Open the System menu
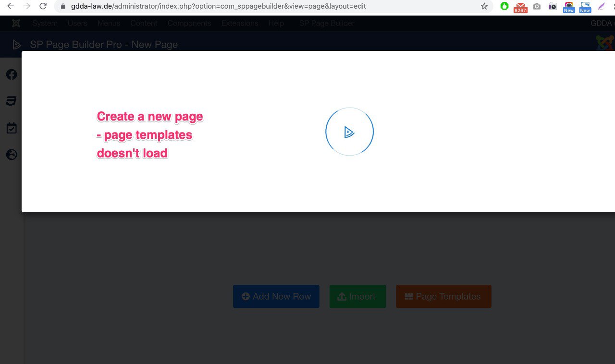The image size is (615, 364). click(x=45, y=23)
